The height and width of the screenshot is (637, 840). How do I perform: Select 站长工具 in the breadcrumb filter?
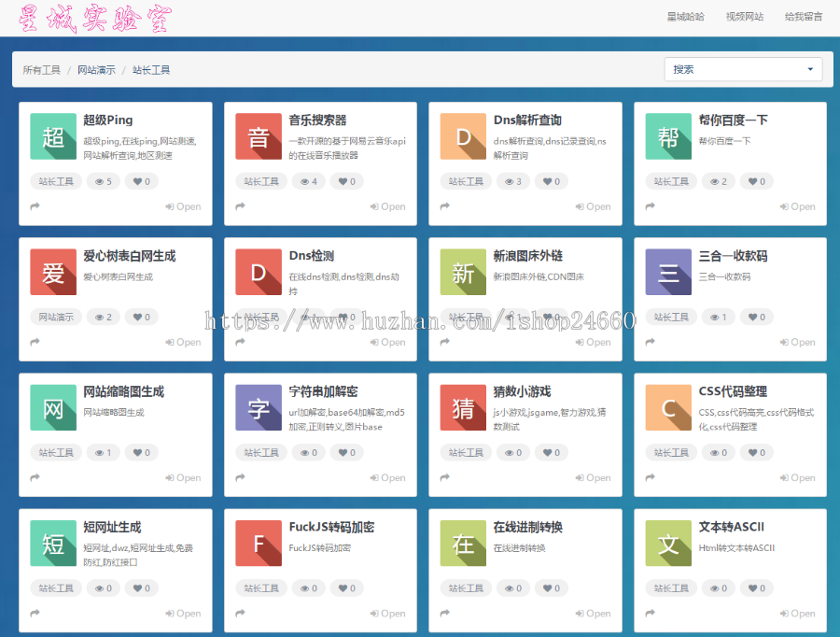tap(151, 70)
